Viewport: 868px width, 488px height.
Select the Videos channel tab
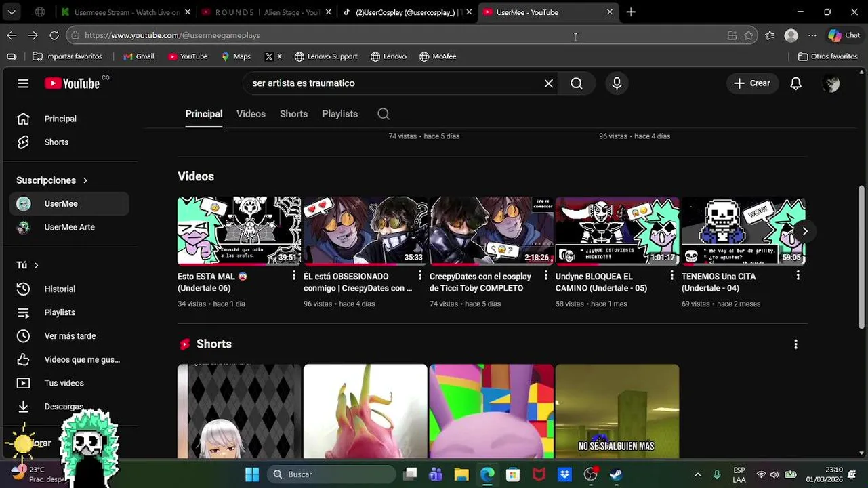251,114
